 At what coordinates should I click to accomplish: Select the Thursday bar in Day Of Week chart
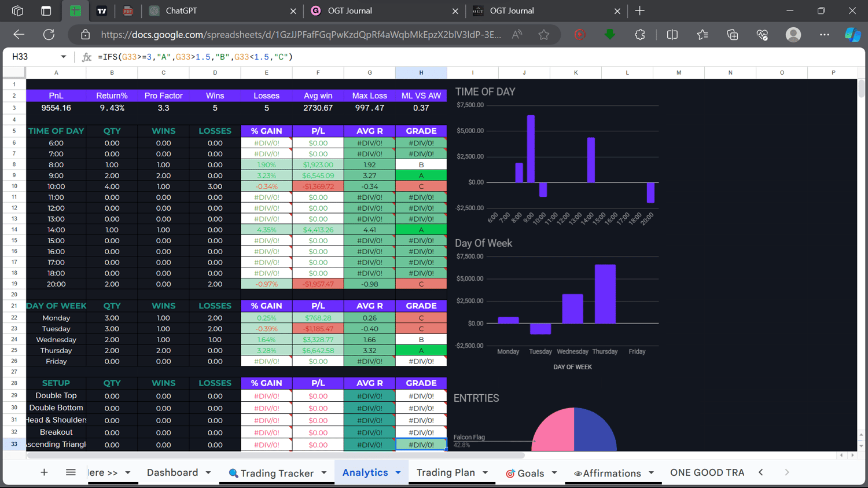pos(605,294)
